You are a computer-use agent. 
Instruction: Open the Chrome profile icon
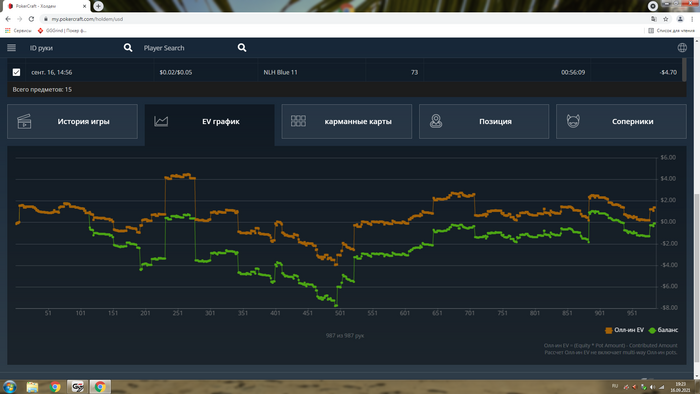[x=680, y=19]
